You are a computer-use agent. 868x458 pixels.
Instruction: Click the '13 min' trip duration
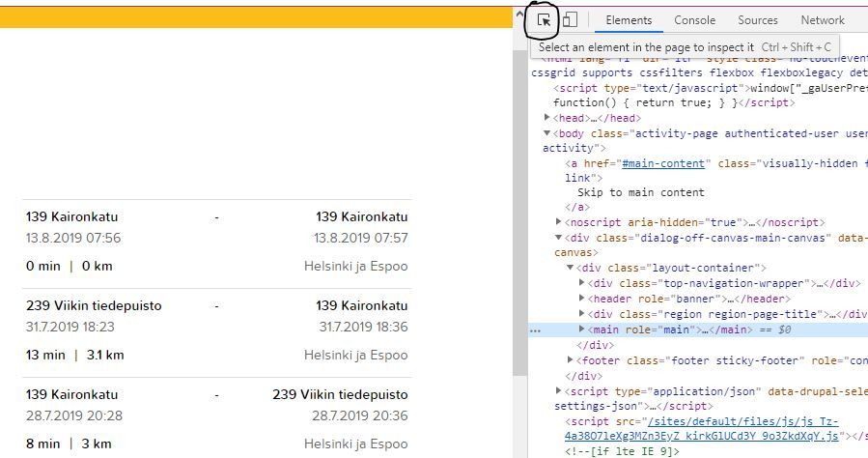45,355
